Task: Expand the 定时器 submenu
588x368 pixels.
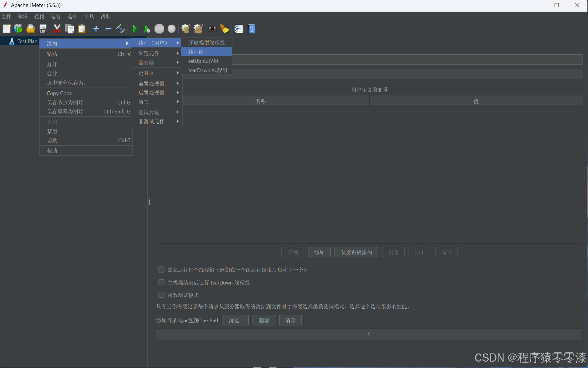Action: (156, 73)
